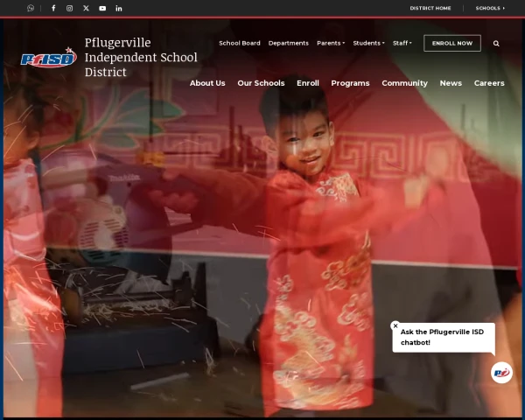Open the About Us menu
The image size is (525, 420).
point(207,83)
